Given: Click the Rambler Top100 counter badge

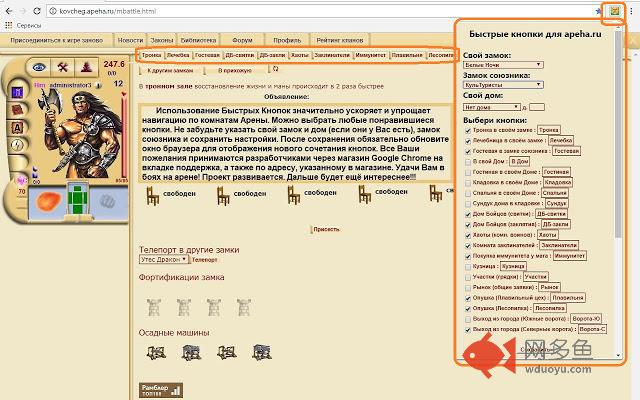Looking at the screenshot, I should tap(161, 390).
